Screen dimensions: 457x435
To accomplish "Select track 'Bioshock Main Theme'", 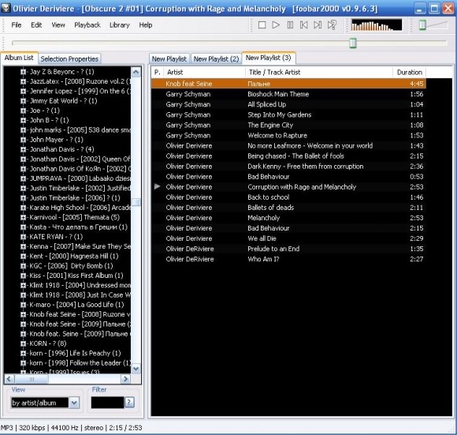I will 289,94.
